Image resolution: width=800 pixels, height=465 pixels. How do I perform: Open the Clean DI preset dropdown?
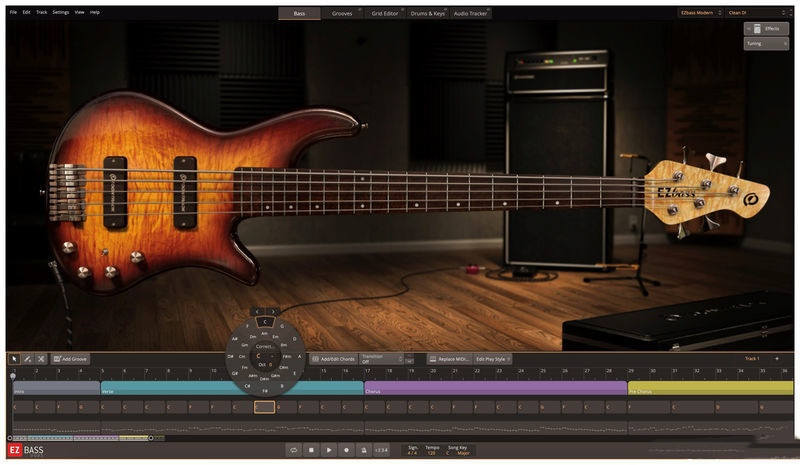pos(757,13)
